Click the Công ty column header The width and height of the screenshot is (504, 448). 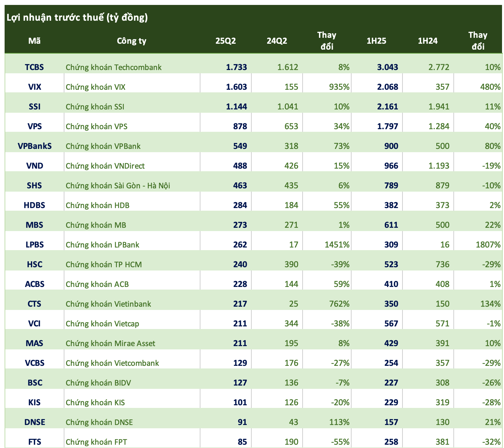pos(131,41)
